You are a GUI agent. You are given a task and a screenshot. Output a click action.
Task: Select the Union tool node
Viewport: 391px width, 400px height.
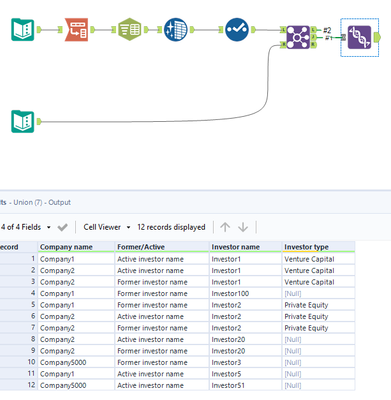[359, 37]
